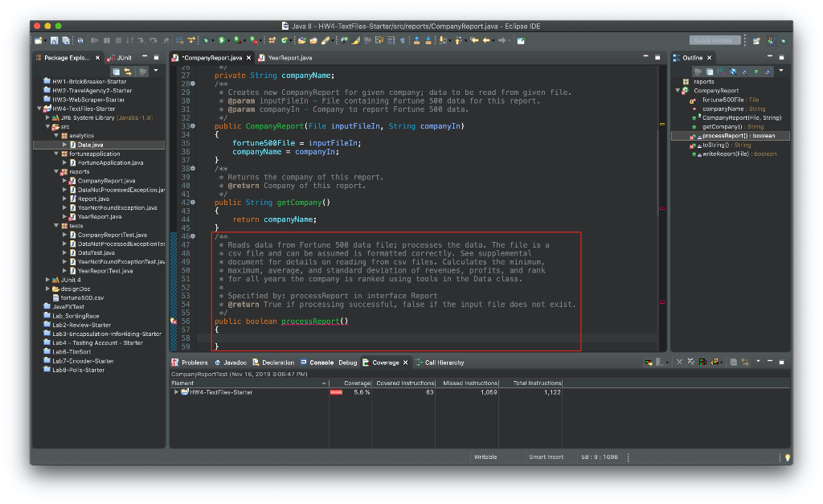823x504 pixels.
Task: Click Collapse All icon in Package Explorer
Action: point(116,72)
